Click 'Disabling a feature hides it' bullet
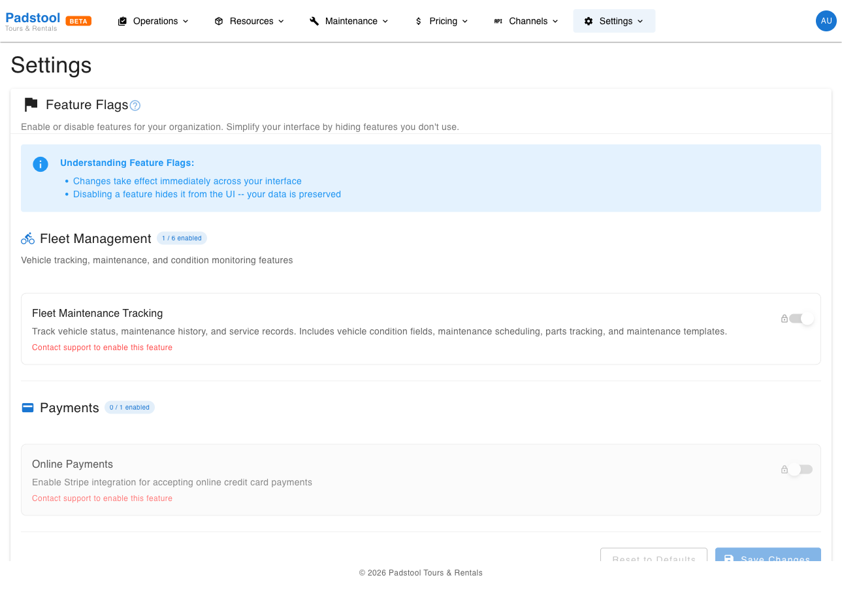 pos(207,194)
